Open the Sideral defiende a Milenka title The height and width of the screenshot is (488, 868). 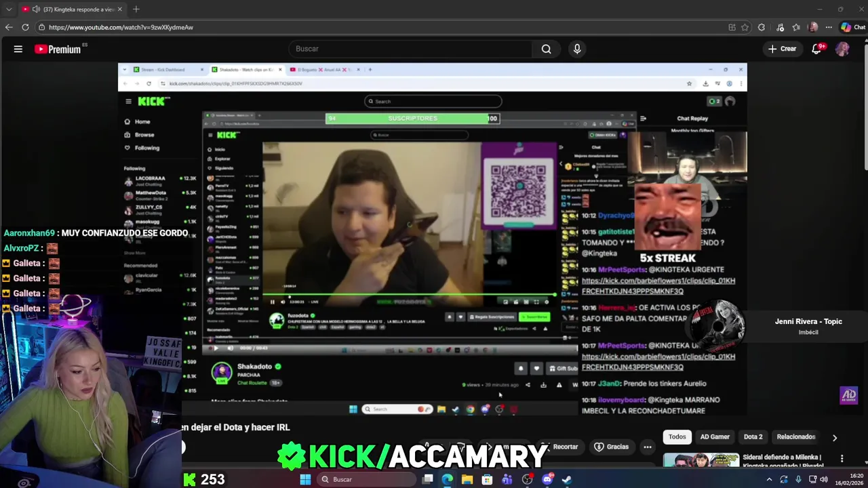coord(782,461)
